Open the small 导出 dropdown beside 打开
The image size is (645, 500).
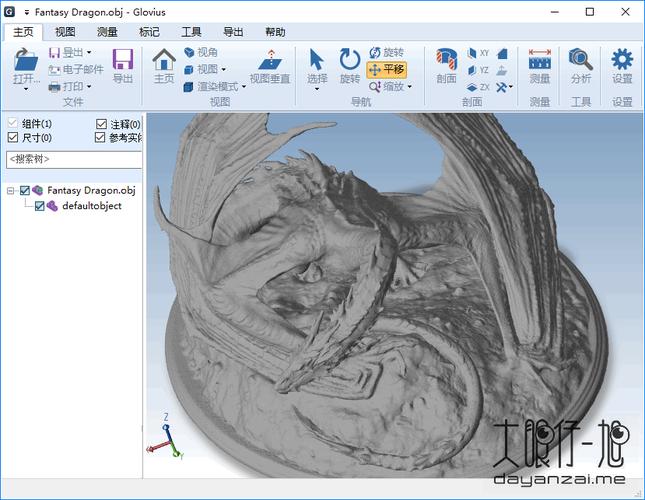[89, 53]
